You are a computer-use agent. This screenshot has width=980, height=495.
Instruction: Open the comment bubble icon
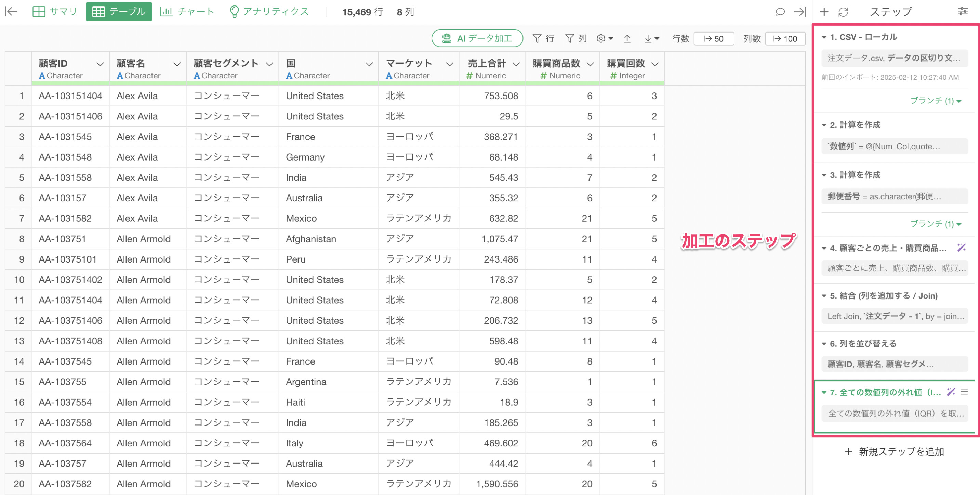(x=780, y=12)
